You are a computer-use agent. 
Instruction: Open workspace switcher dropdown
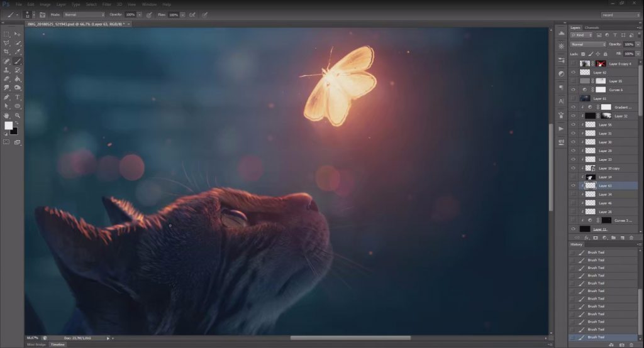pos(620,15)
